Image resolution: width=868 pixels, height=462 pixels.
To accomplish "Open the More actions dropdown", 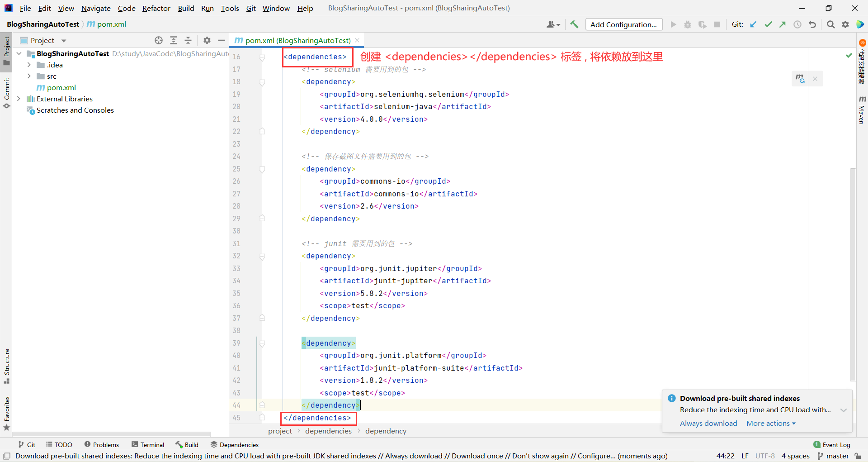I will [771, 424].
